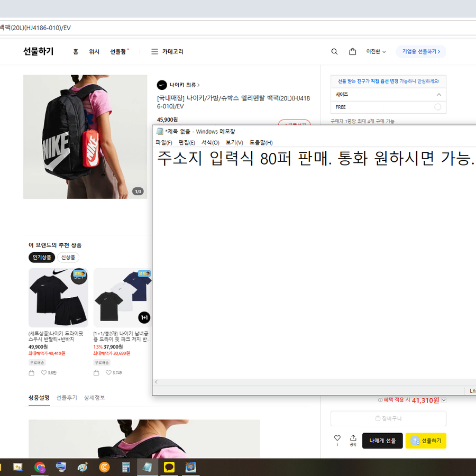This screenshot has width=476, height=476.
Task: Select 신상품 filter pill
Action: [68, 258]
